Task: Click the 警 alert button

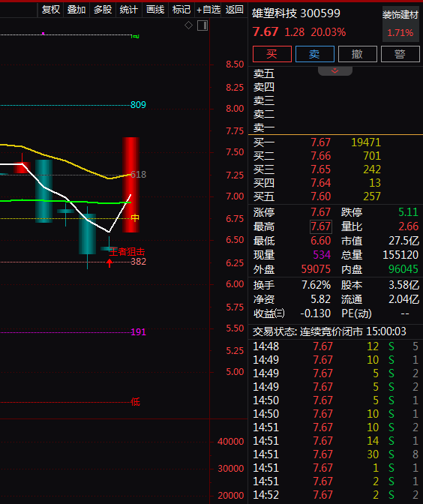Action: [x=400, y=54]
